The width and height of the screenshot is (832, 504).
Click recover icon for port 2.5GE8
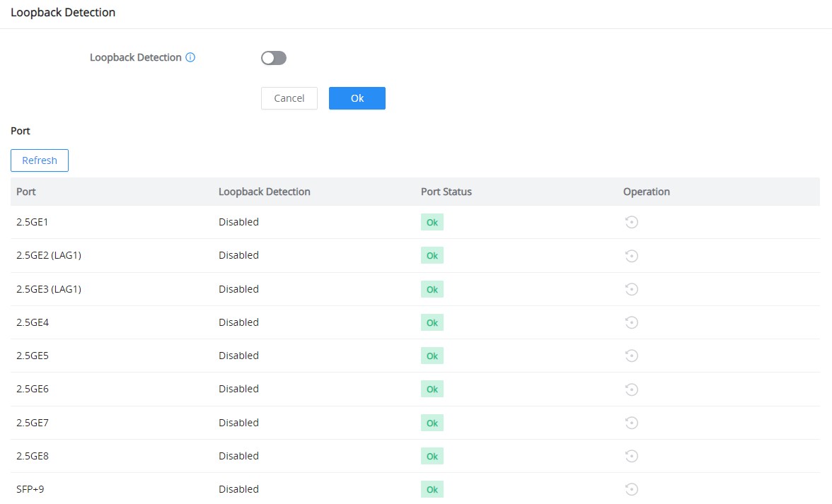coord(631,456)
